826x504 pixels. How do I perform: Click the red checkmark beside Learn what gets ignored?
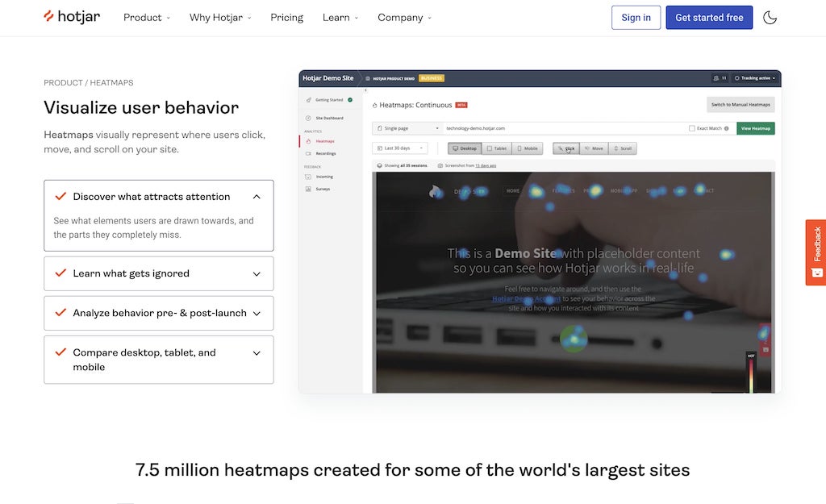pyautogui.click(x=60, y=273)
